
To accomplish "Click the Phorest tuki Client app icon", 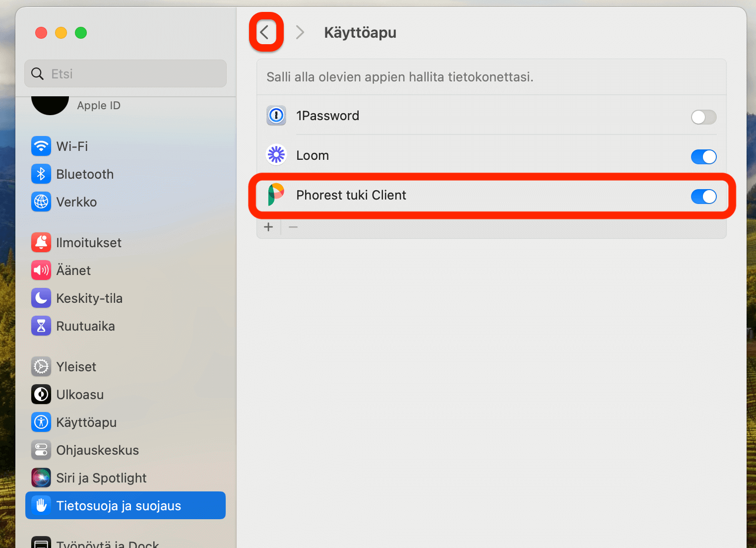I will pyautogui.click(x=276, y=195).
